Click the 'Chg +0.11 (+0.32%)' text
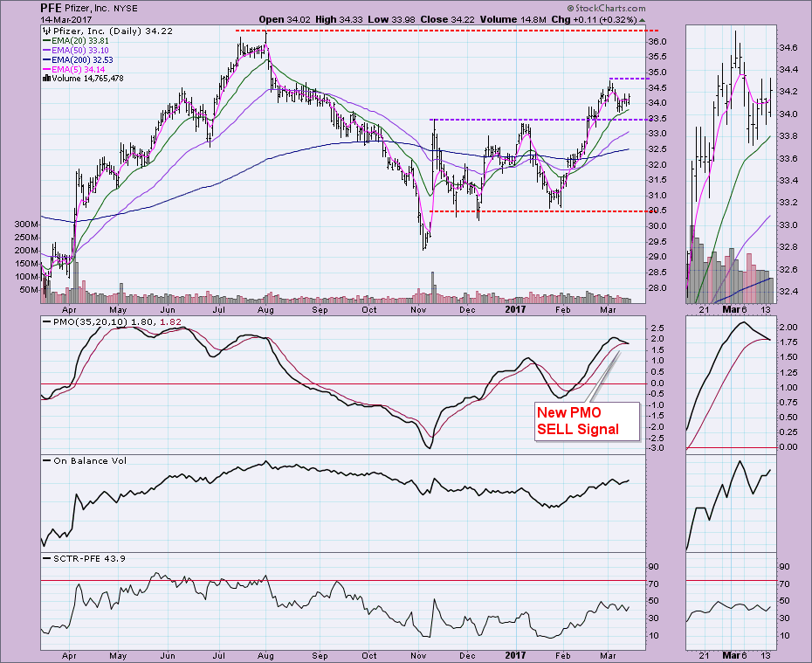This screenshot has width=812, height=663. (x=594, y=20)
